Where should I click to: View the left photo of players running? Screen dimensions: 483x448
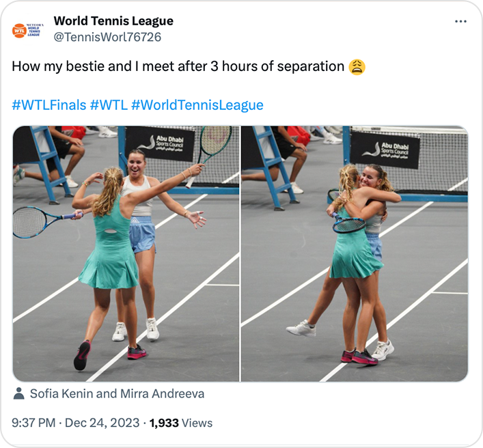[x=126, y=254]
